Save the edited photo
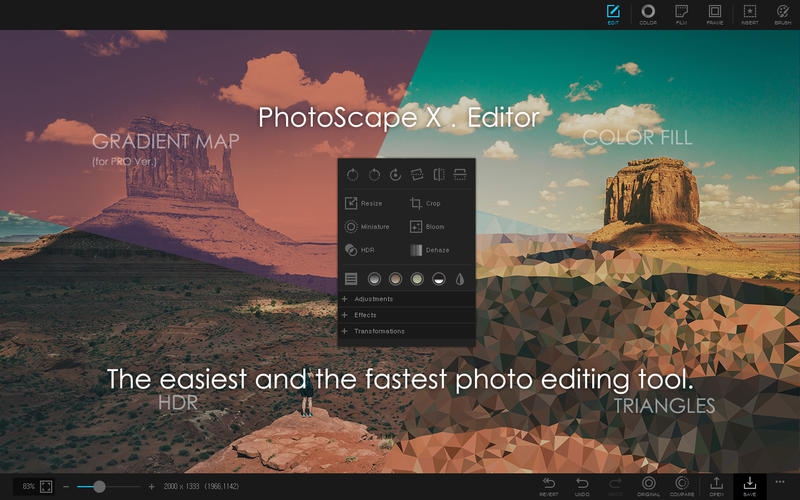Viewport: 800px width, 500px height. pyautogui.click(x=750, y=487)
